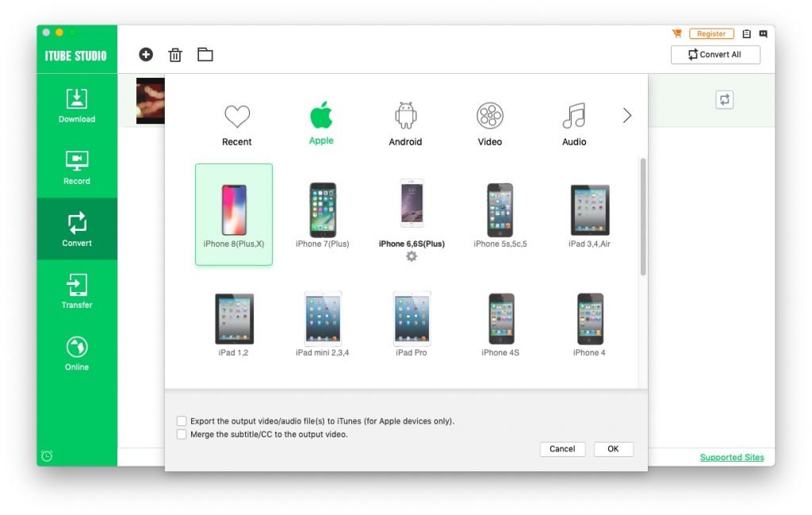The image size is (812, 515).
Task: Open the feedback chat icon
Action: pos(763,33)
